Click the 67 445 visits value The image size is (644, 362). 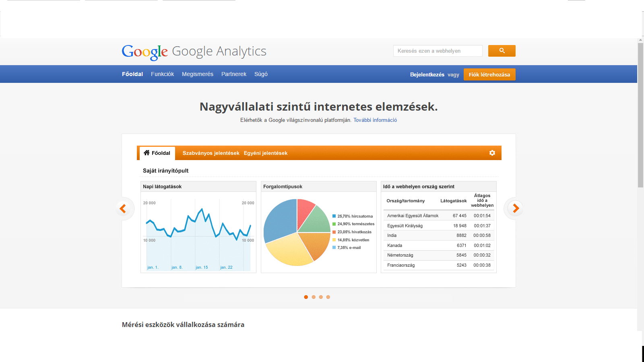coord(460,216)
